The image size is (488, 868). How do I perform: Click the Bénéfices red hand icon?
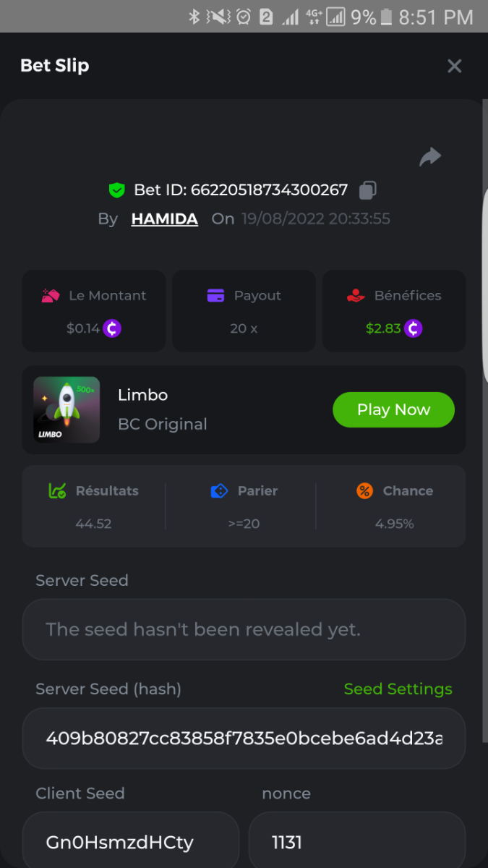[x=355, y=295]
